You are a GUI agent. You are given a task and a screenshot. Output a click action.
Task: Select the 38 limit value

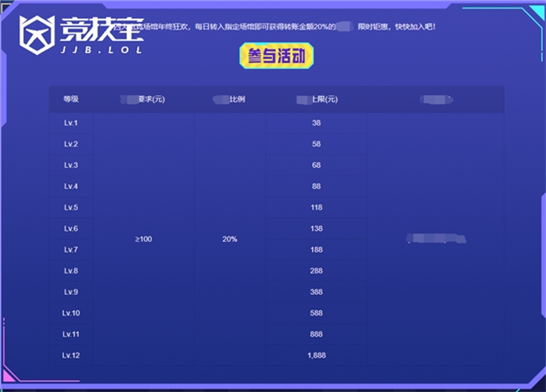pyautogui.click(x=316, y=124)
